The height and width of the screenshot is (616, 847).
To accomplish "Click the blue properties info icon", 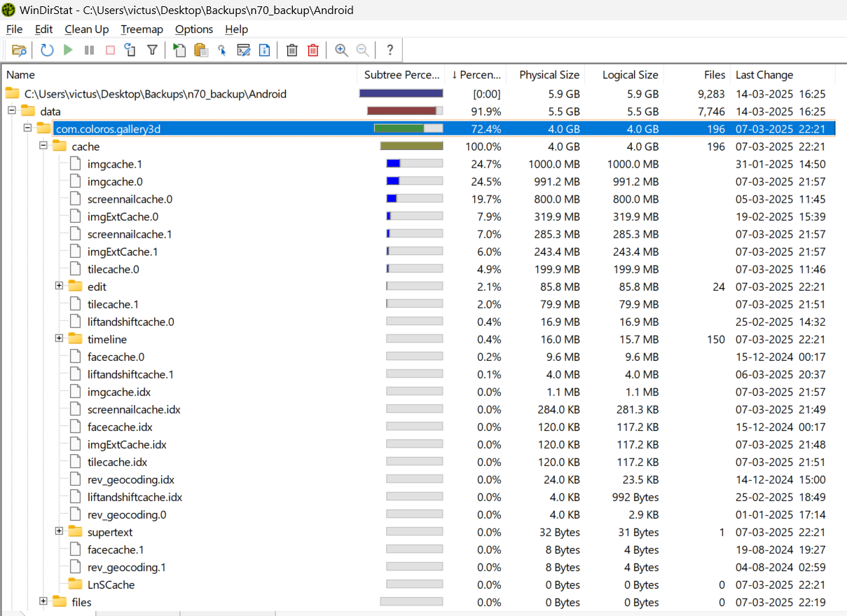I will [265, 50].
